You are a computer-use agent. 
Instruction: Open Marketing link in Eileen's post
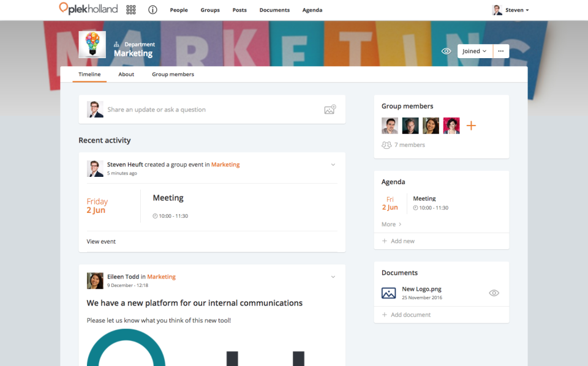[161, 277]
